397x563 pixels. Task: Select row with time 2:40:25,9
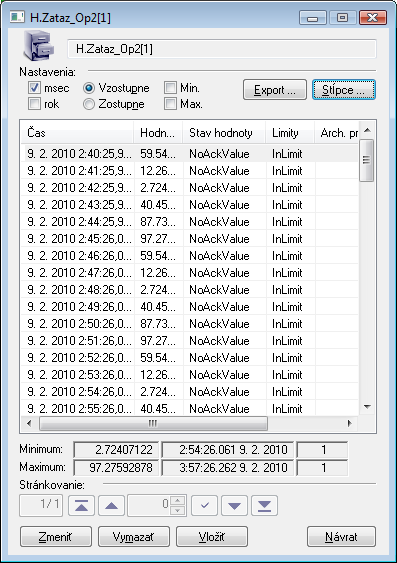(190, 154)
